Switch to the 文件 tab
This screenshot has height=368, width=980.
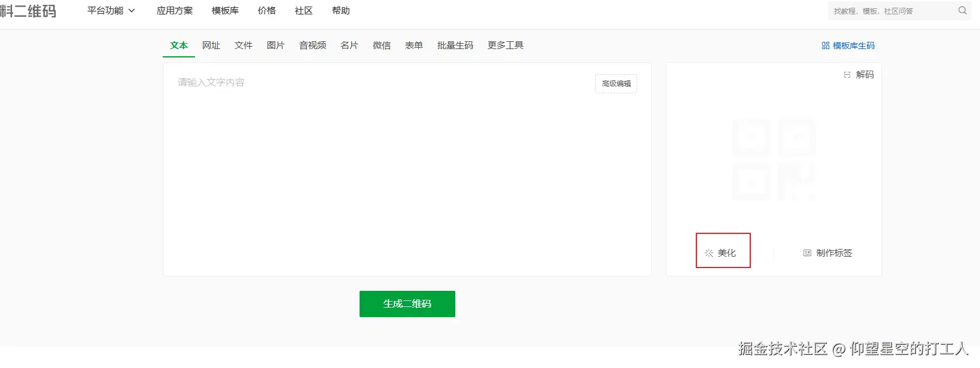(x=244, y=45)
